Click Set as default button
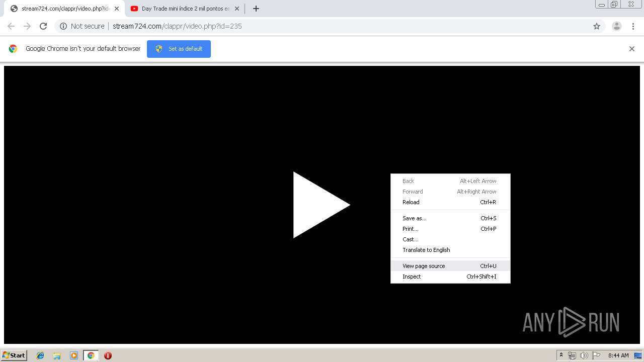This screenshot has height=362, width=644. tap(179, 49)
